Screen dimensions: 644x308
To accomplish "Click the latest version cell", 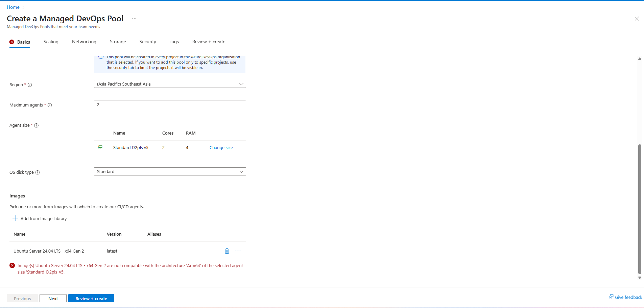I will click(112, 251).
